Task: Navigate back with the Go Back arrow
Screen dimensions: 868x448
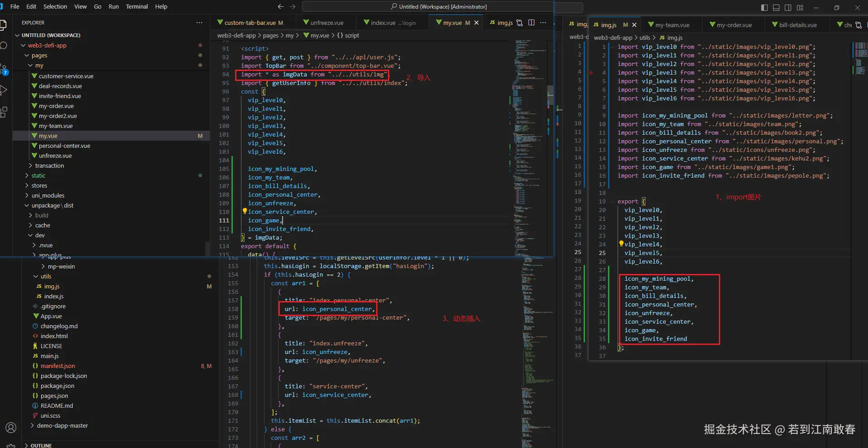Action: (x=281, y=7)
